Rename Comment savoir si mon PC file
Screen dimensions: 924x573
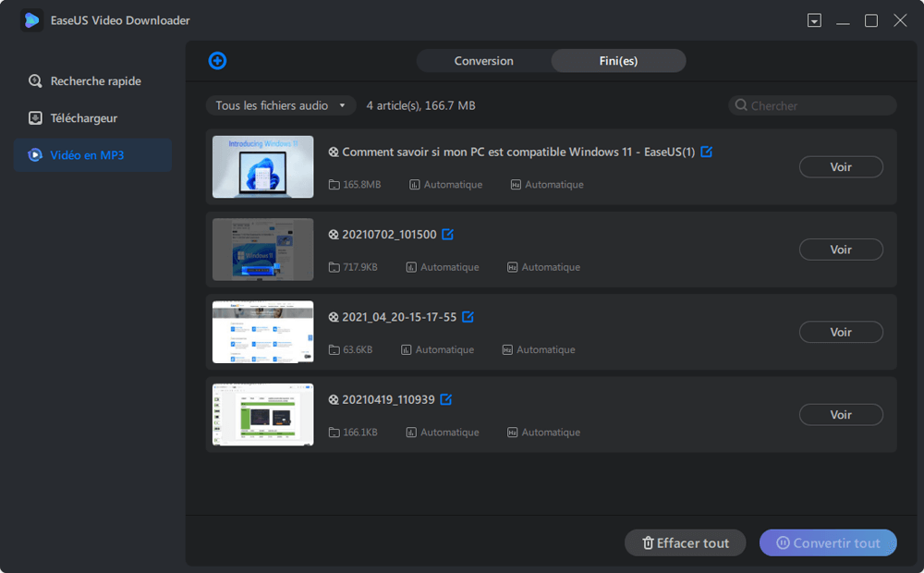[x=707, y=152]
